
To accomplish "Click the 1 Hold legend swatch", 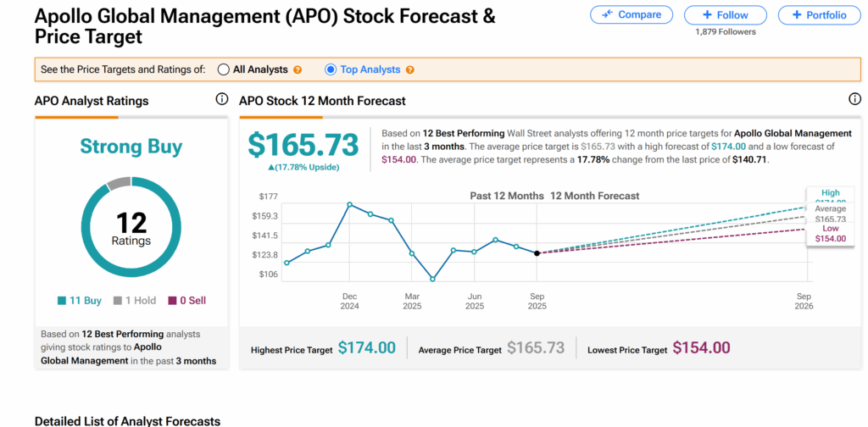I will point(117,301).
